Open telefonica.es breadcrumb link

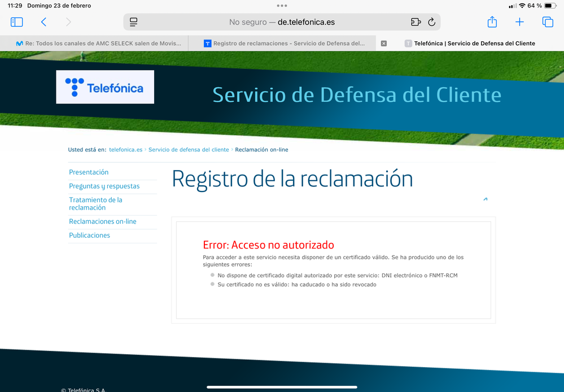click(125, 150)
